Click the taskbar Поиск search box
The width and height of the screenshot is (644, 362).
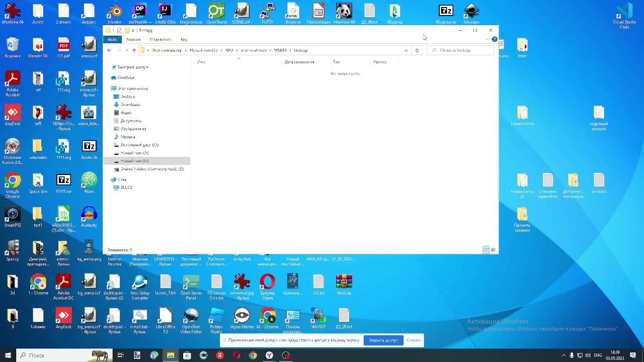click(64, 355)
